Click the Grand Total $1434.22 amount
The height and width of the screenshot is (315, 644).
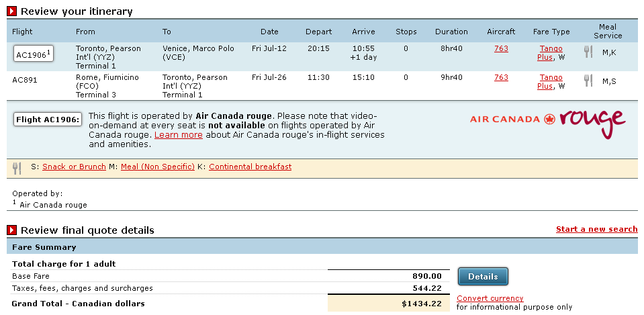(422, 304)
